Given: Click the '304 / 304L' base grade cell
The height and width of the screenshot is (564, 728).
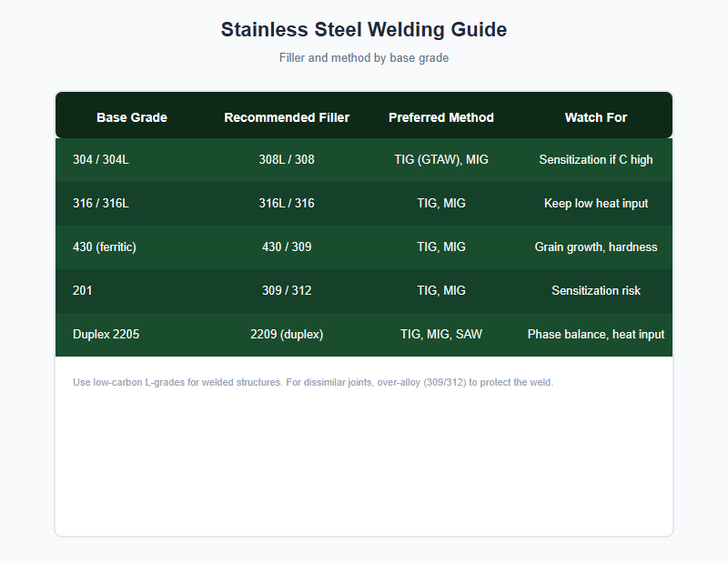Looking at the screenshot, I should point(101,160).
